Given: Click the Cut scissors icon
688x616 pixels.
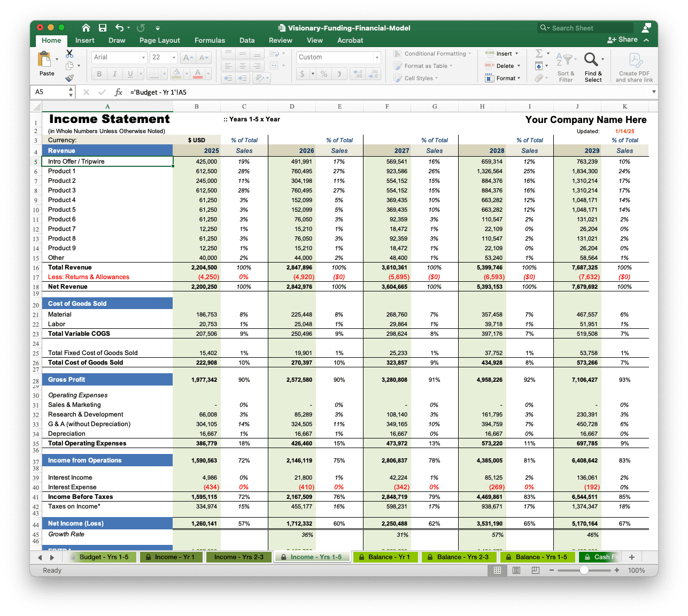Looking at the screenshot, I should pos(69,54).
